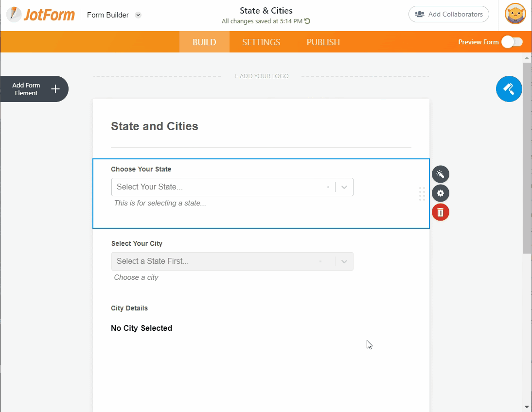The width and height of the screenshot is (532, 412).
Task: Switch to the SETTINGS tab
Action: [x=261, y=42]
